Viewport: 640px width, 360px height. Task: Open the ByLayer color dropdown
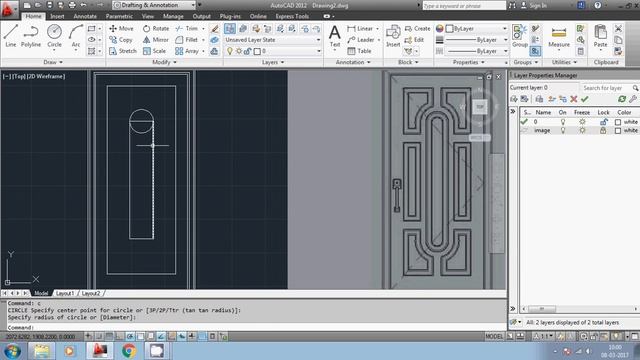[477, 29]
